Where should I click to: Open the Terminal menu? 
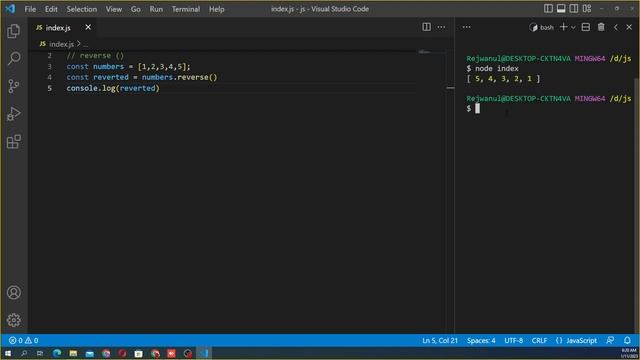click(186, 9)
